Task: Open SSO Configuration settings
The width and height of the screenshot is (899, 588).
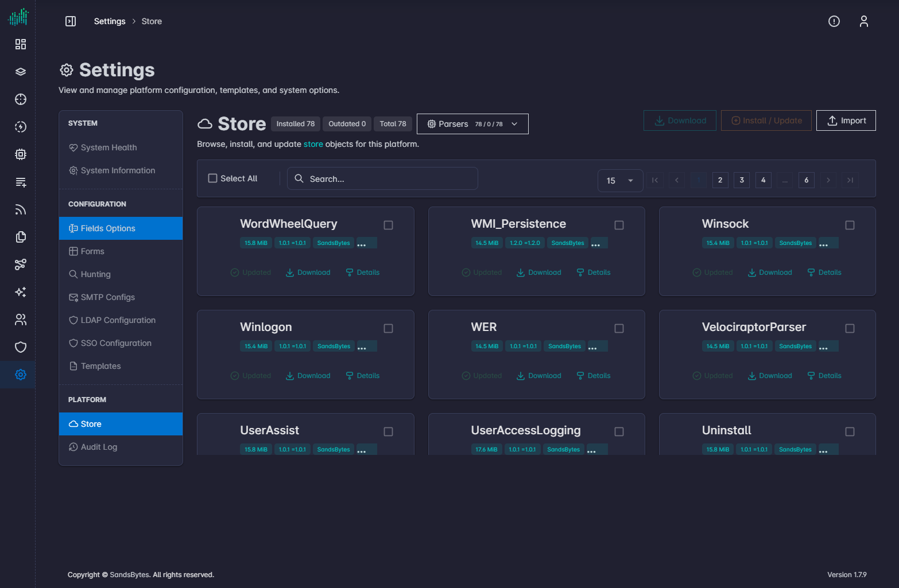Action: click(x=121, y=343)
